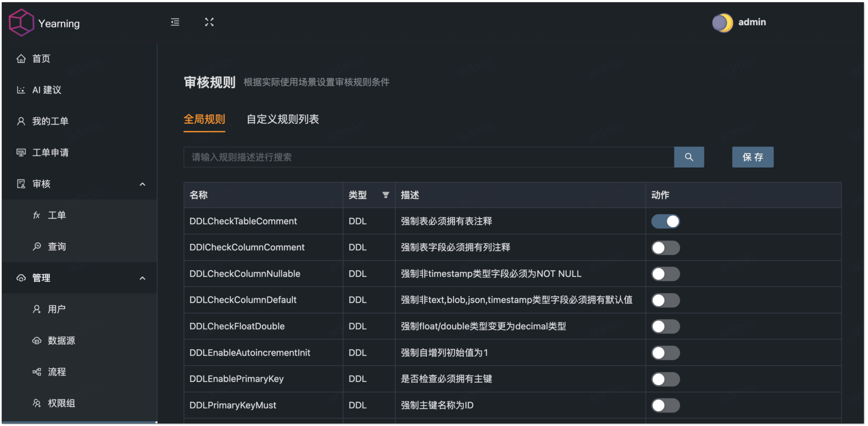Enable the DDLEnablePrimaryKey rule

pyautogui.click(x=665, y=379)
